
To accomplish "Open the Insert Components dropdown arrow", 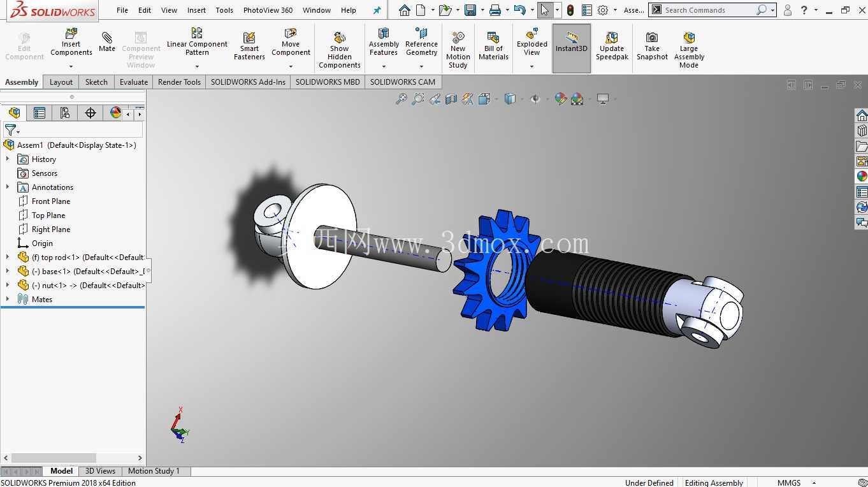I will click(x=71, y=66).
